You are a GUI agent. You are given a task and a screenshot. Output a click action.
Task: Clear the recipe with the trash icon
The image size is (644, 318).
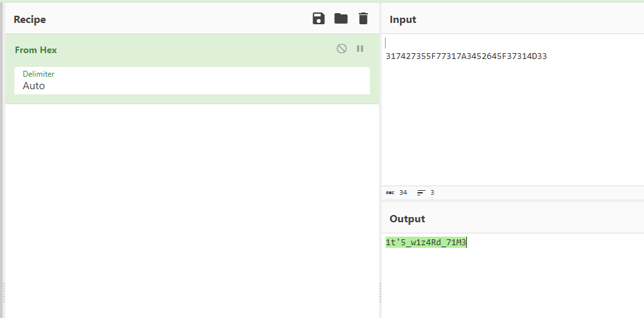363,18
